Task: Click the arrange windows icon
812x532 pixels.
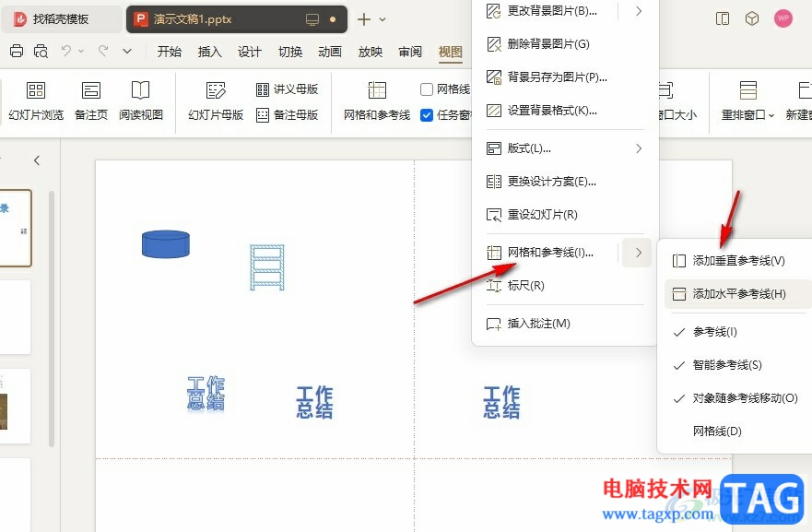Action: pyautogui.click(x=748, y=90)
